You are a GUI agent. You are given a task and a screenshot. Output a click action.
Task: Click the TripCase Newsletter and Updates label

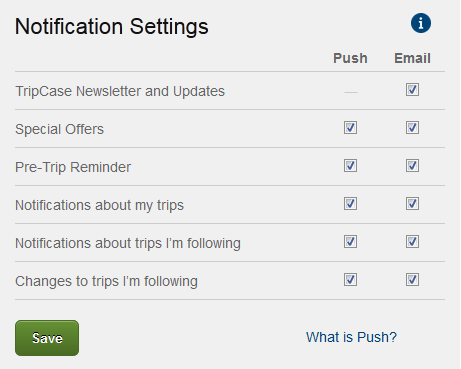120,91
